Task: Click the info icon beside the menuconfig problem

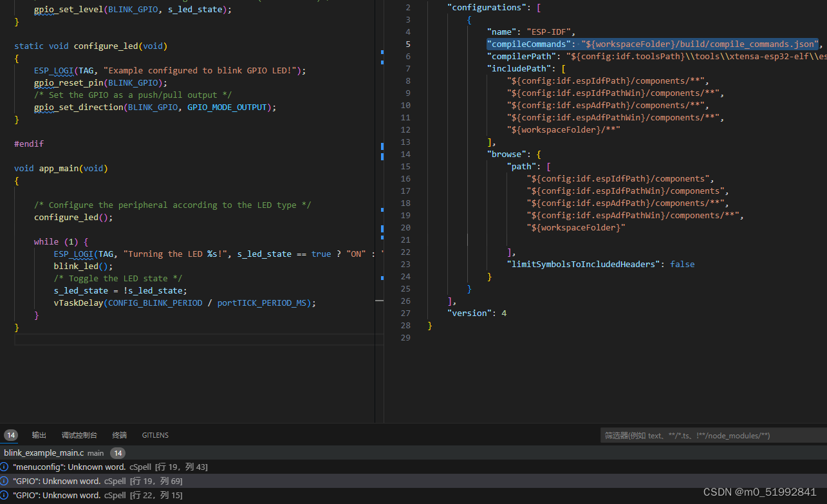Action: coord(5,467)
